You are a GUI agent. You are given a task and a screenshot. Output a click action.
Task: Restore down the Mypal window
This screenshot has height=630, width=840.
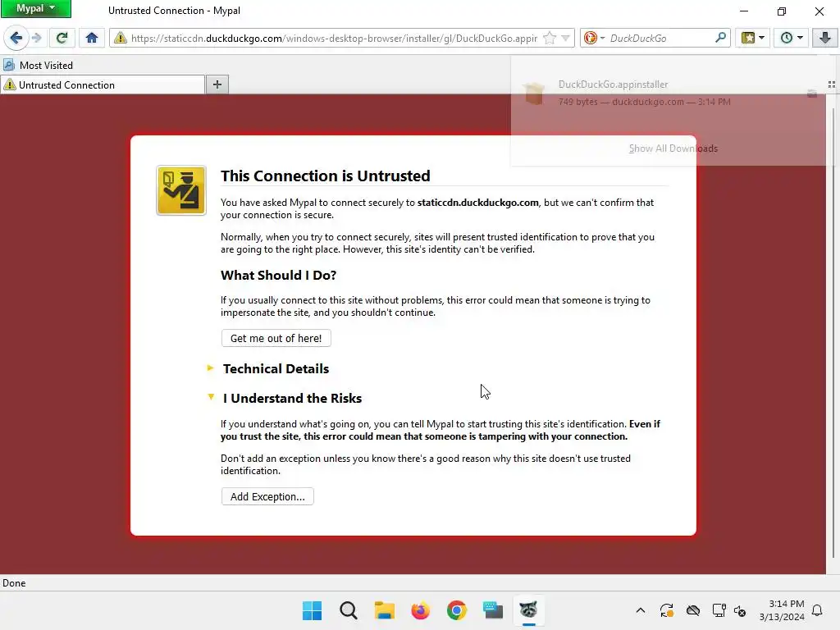click(782, 11)
